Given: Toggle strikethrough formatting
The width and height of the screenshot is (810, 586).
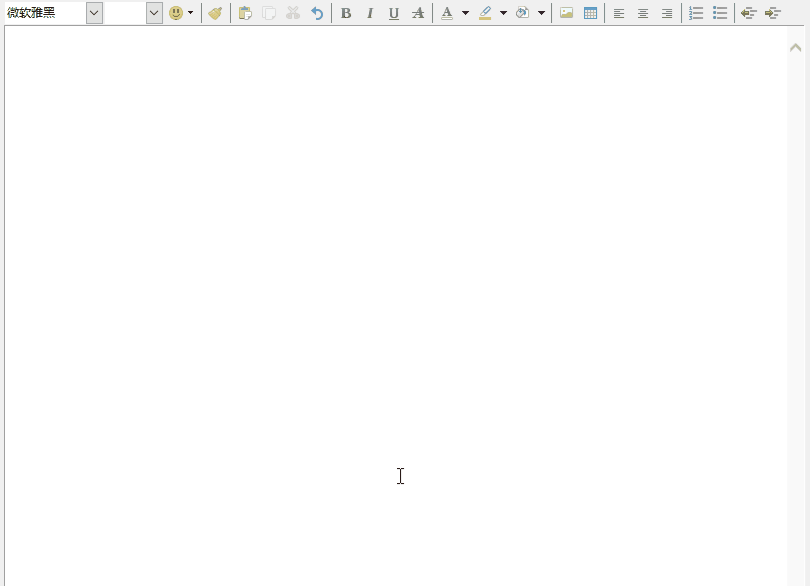Looking at the screenshot, I should (418, 13).
